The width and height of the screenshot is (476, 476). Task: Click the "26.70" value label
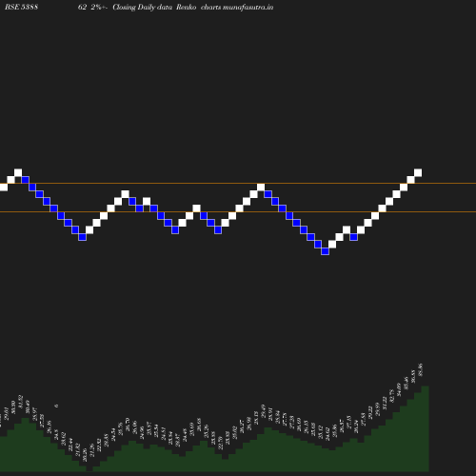[128, 425]
